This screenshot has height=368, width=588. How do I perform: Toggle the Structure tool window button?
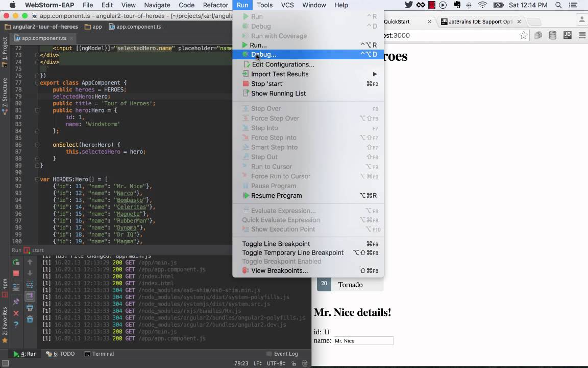click(5, 96)
